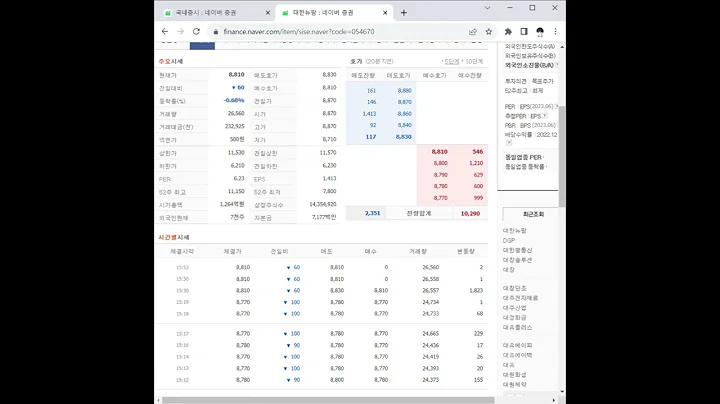Switch order book to 10단계 view
This screenshot has width=720, height=404.
click(474, 62)
